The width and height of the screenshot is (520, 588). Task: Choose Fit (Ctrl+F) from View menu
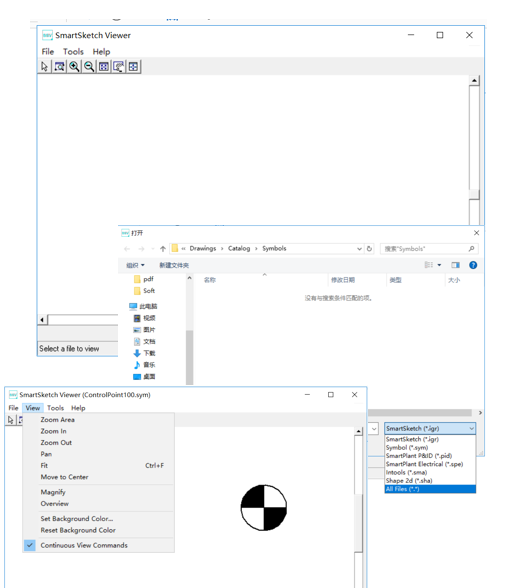tap(98, 465)
